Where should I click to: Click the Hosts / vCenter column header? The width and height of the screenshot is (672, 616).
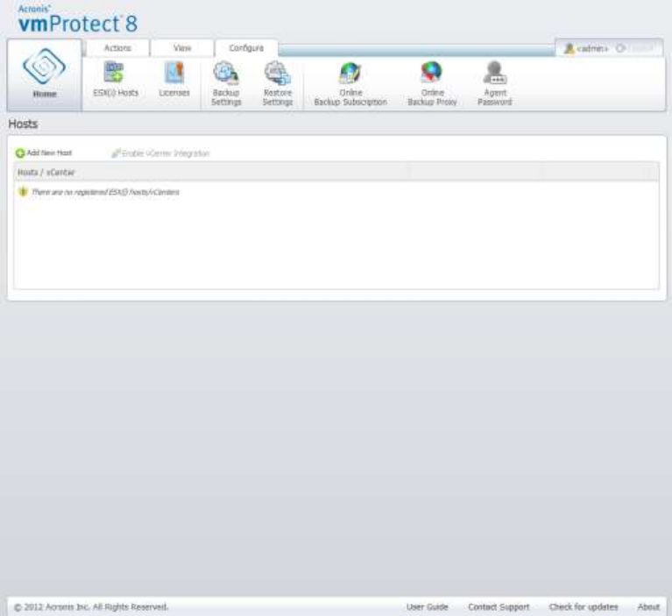212,173
